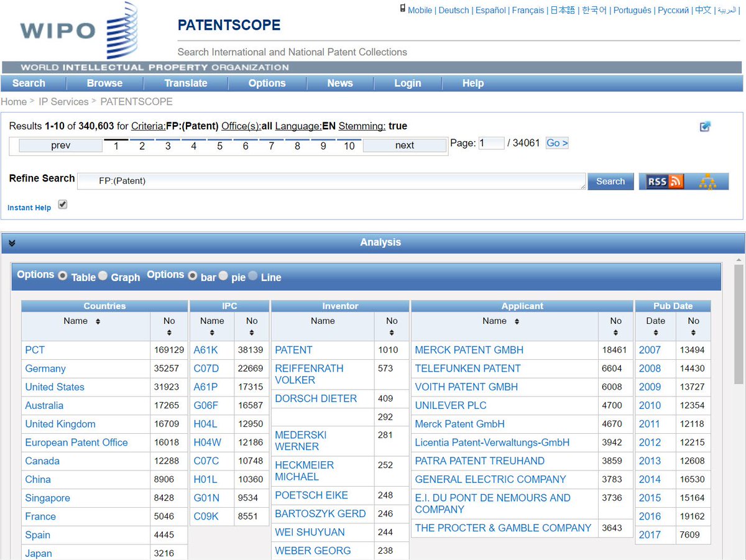This screenshot has width=746, height=560.
Task: Filter by PCT country link
Action: 35,350
